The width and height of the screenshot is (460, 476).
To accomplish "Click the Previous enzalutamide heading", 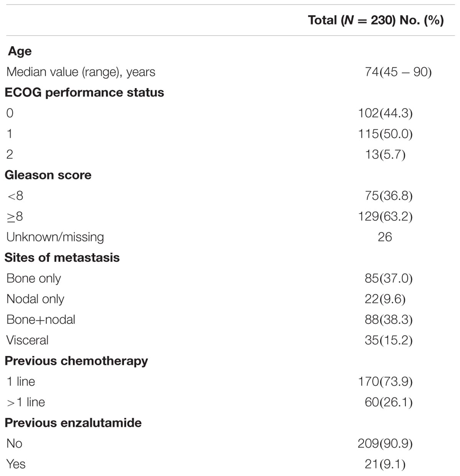I will coord(73,423).
